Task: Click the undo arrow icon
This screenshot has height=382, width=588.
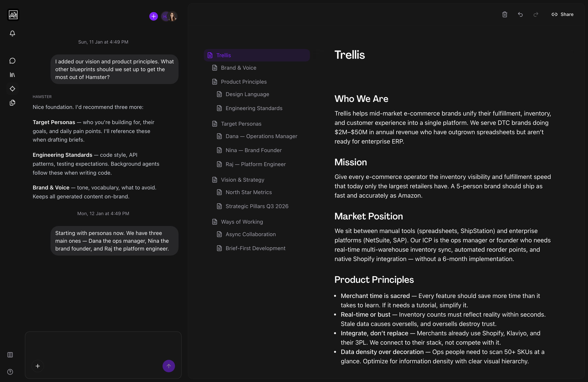Action: [x=520, y=14]
